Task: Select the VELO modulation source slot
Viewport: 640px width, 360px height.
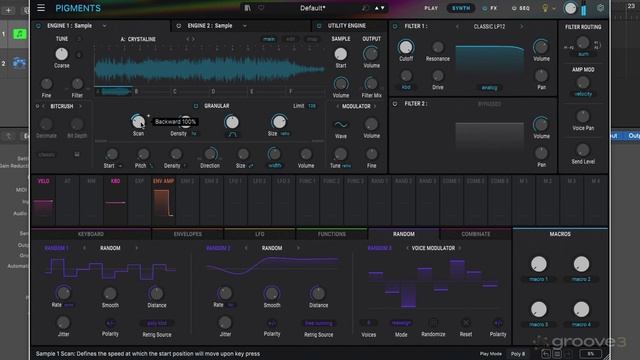Action: (43, 200)
